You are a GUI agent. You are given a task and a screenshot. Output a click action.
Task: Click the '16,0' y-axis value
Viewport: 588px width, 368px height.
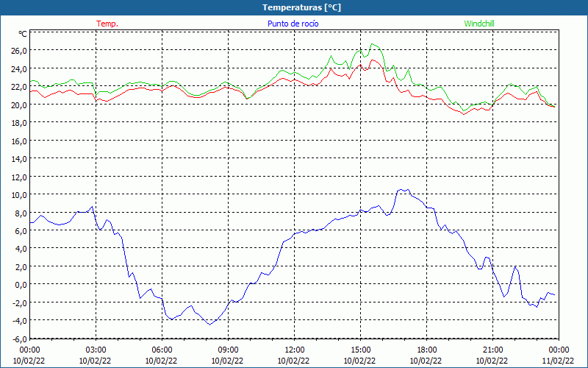coord(19,141)
